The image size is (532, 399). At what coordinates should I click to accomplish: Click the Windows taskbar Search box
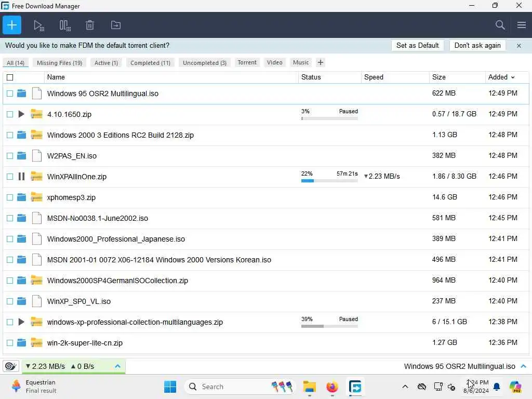pos(240,387)
